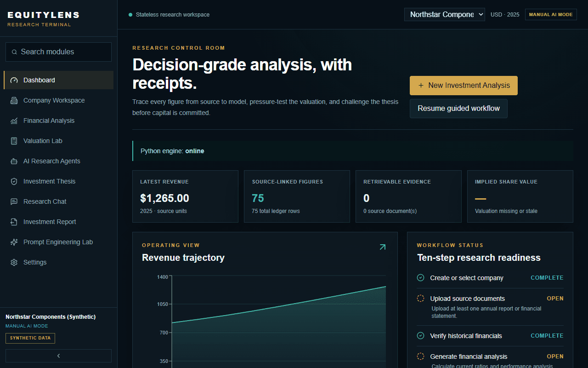Click the 75 total ledger rows text
This screenshot has height=368, width=588.
click(276, 211)
